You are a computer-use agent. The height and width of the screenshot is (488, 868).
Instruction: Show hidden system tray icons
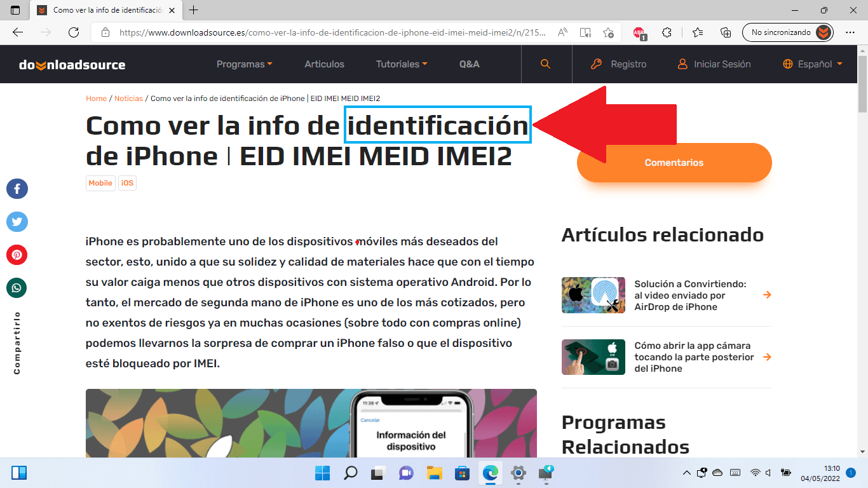click(x=686, y=473)
